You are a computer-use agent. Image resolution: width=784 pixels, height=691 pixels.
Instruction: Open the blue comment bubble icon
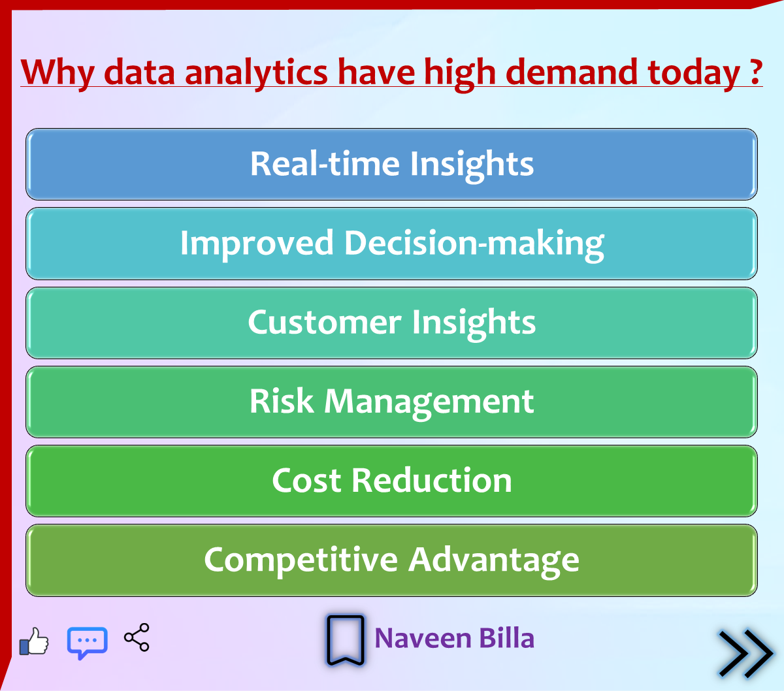(x=87, y=643)
